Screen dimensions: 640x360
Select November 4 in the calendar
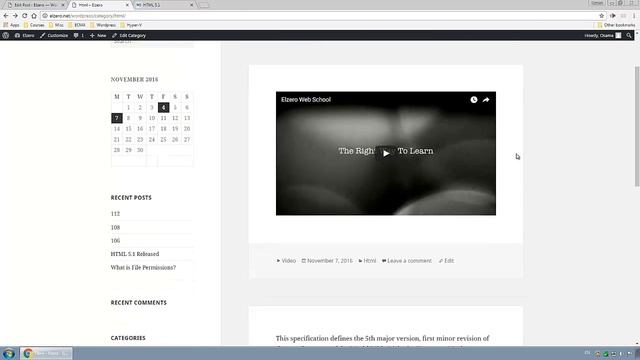tap(163, 107)
